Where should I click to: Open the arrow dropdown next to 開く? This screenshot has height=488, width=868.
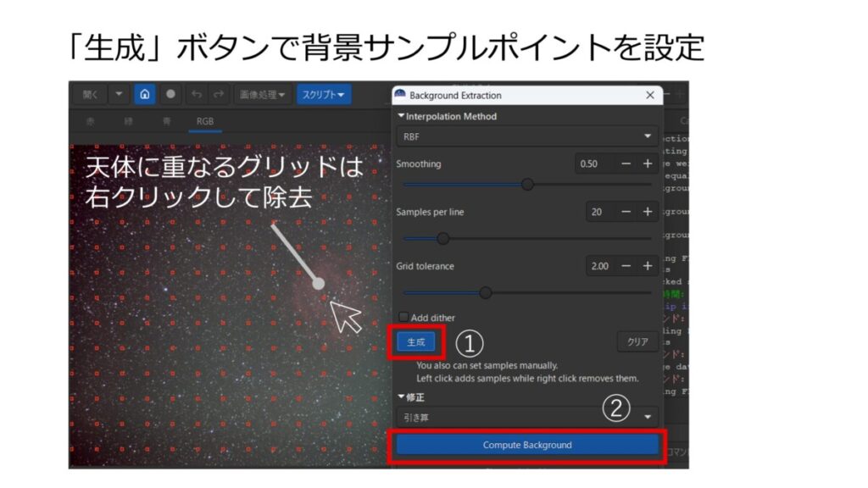tap(119, 94)
